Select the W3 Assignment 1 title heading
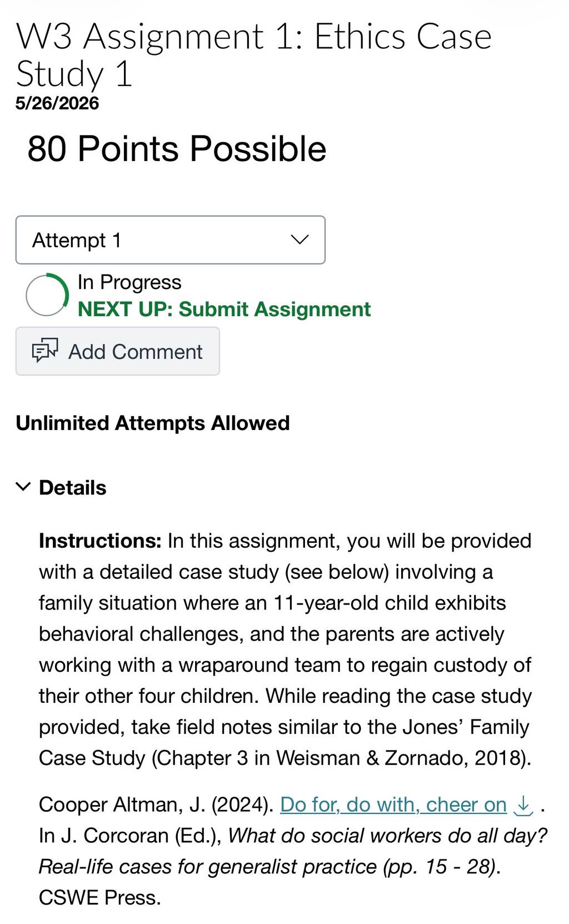 tap(254, 54)
